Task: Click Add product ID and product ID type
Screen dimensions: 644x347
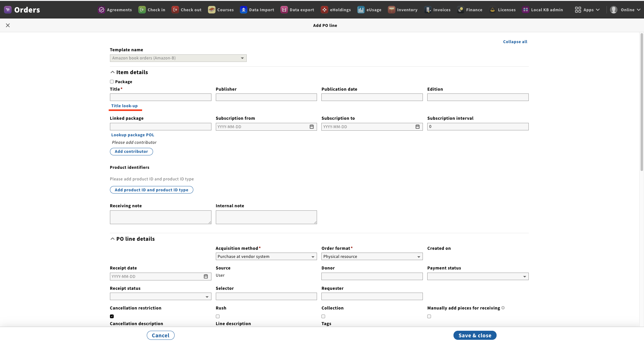Action: [x=151, y=190]
